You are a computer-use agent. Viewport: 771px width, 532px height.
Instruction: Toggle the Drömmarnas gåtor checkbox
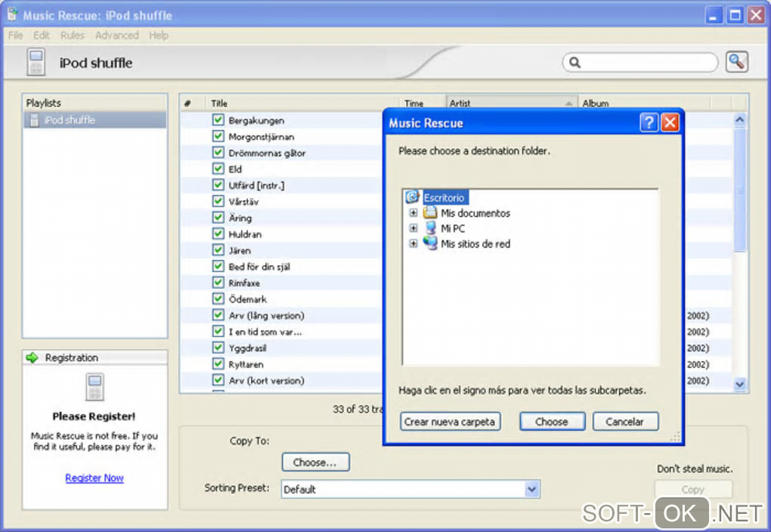tap(218, 152)
